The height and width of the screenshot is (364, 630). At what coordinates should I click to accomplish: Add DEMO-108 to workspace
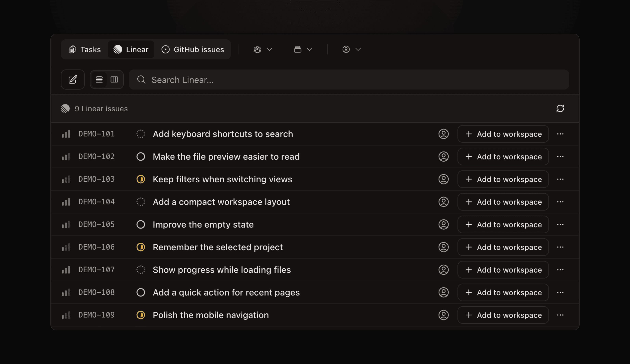pyautogui.click(x=503, y=292)
